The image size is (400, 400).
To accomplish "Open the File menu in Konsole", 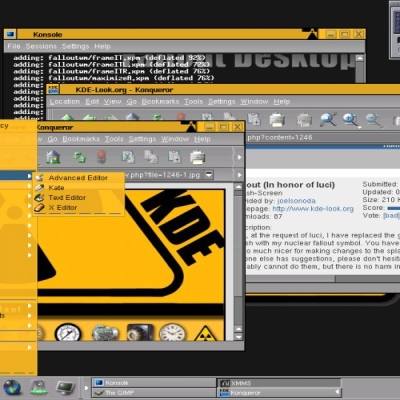I will click(x=14, y=46).
